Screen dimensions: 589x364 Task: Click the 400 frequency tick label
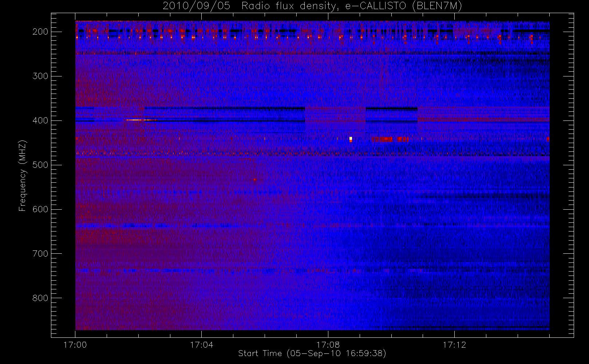(40, 120)
